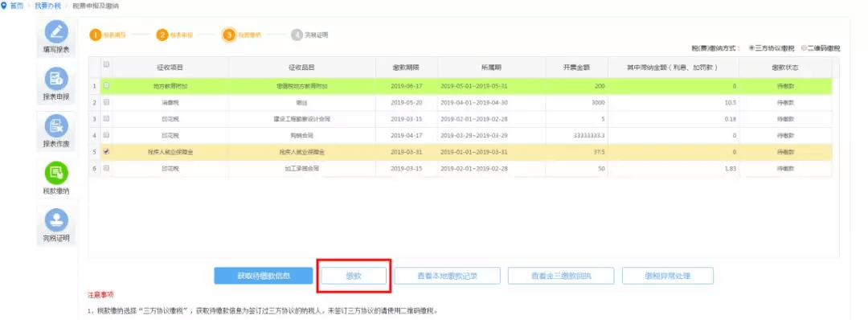Click the grey step 4 完税证明 circle
This screenshot has height=320, width=868.
point(297,35)
